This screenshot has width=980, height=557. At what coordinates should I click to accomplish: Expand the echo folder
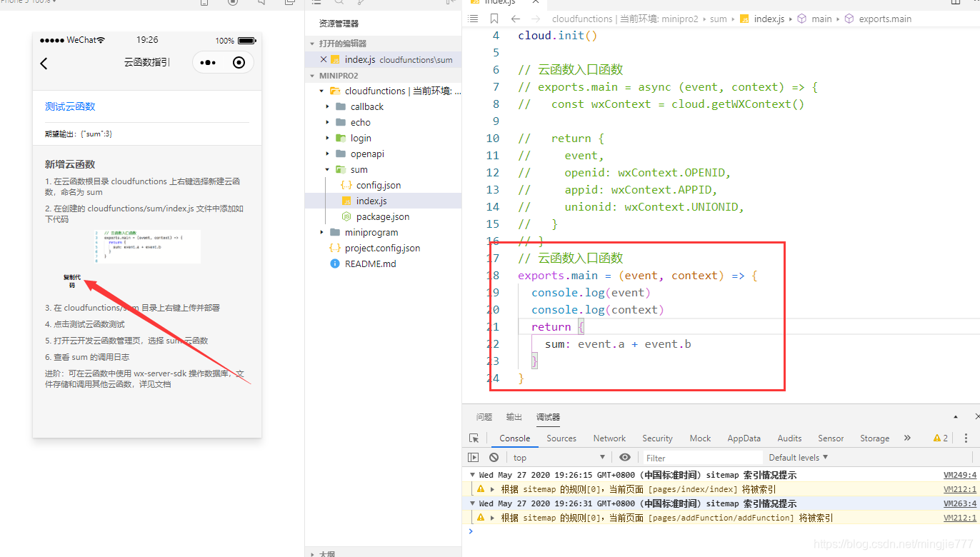point(328,122)
